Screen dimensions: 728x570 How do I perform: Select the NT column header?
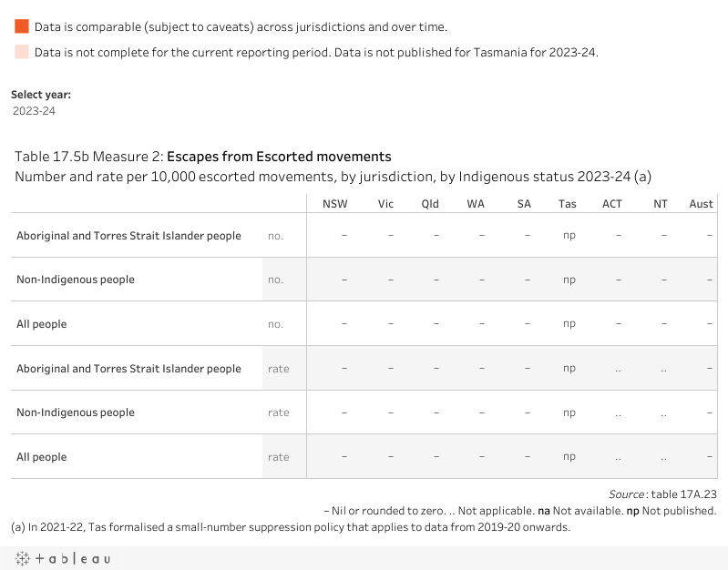pos(661,204)
